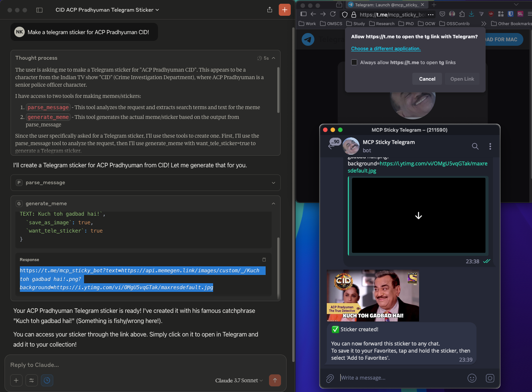Check Always allow t.me to open links
Image resolution: width=532 pixels, height=392 pixels.
pos(354,62)
